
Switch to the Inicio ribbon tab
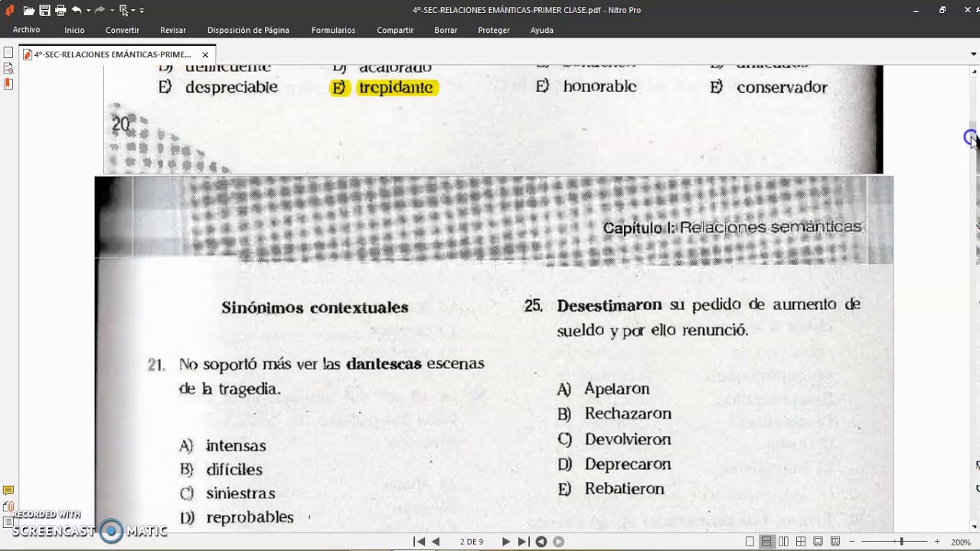pyautogui.click(x=74, y=30)
